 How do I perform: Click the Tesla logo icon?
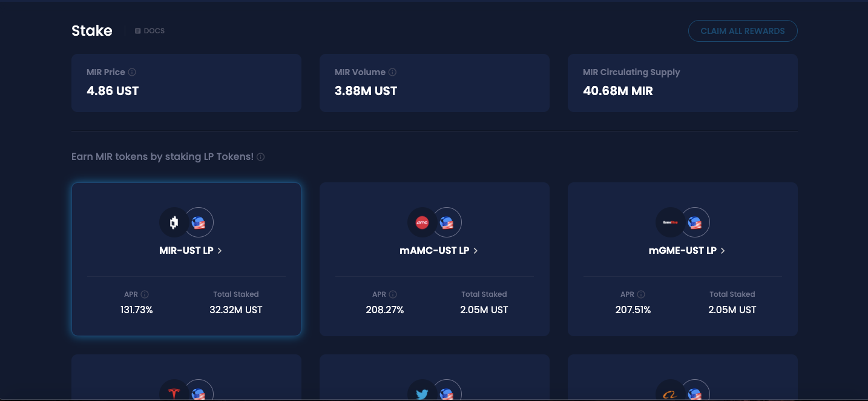tap(174, 393)
